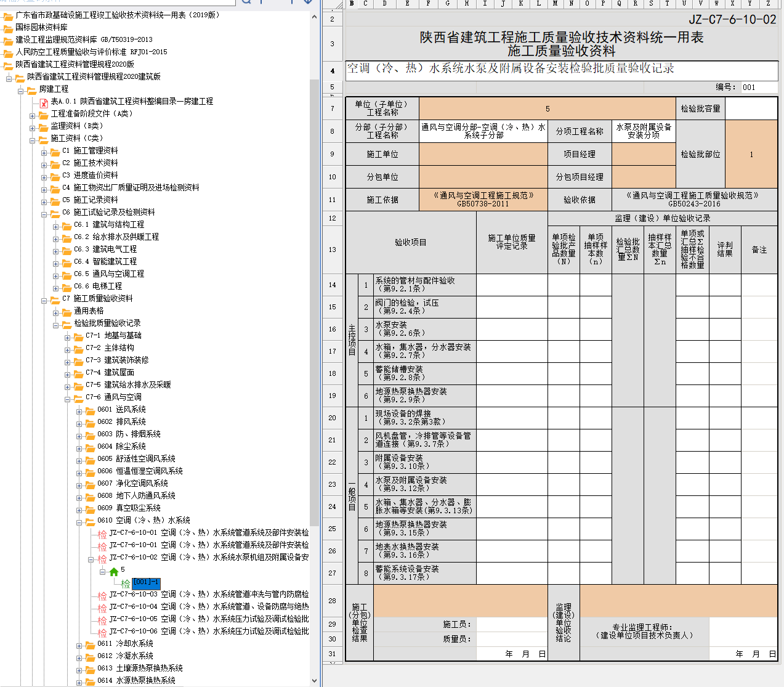
Task: Click the folder icon of 房建工程
Action: [31, 90]
